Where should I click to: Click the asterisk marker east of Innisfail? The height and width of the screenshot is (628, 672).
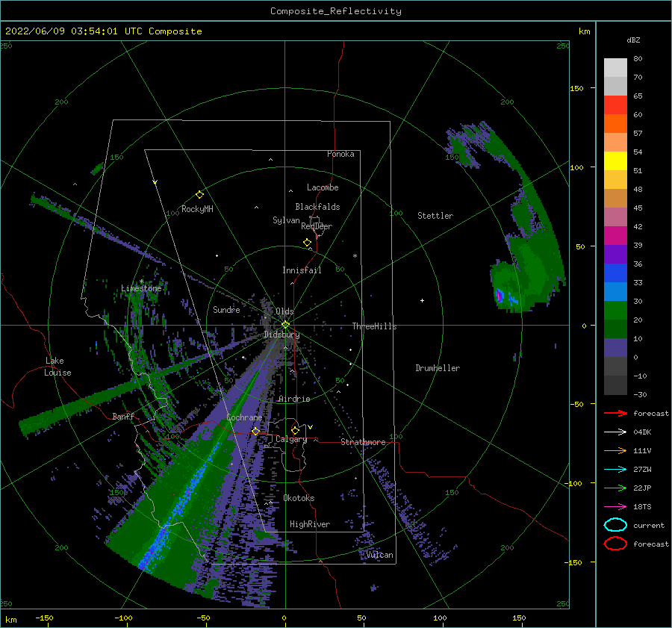[x=355, y=256]
